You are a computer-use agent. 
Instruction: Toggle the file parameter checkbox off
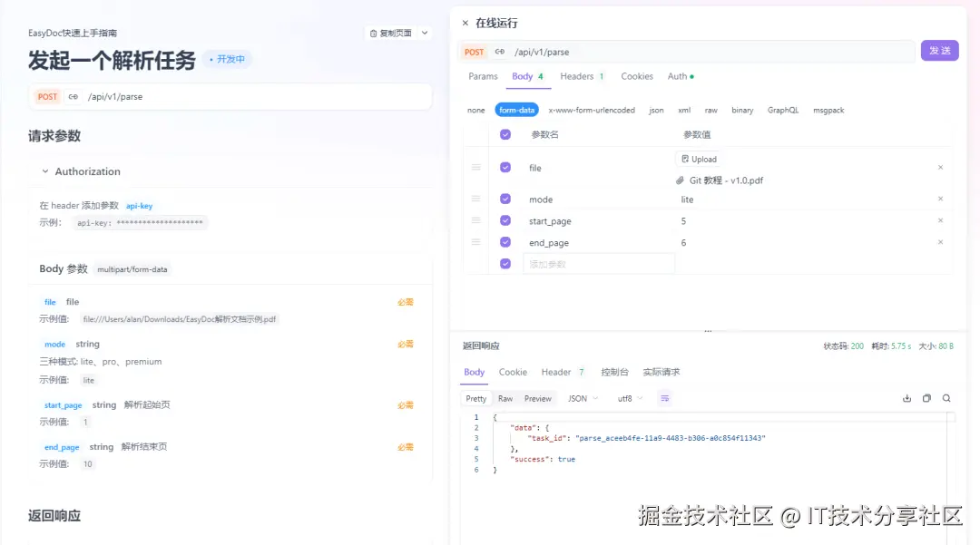(505, 168)
